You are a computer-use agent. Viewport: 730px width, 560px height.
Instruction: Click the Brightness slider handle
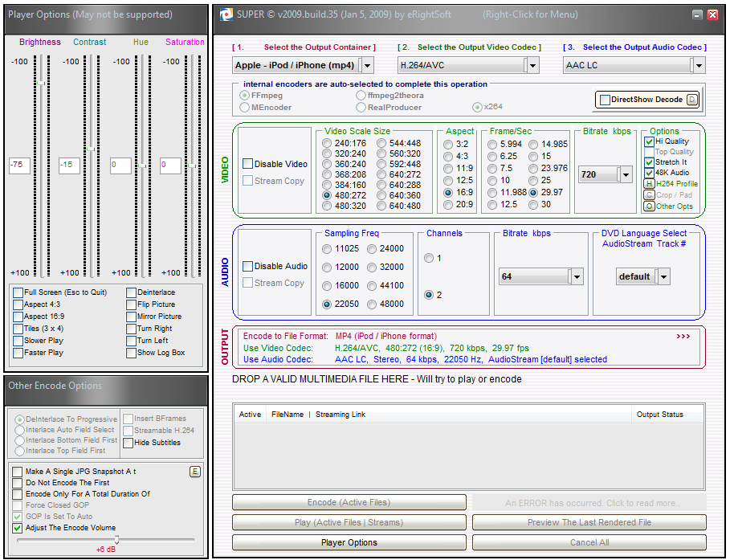point(42,83)
